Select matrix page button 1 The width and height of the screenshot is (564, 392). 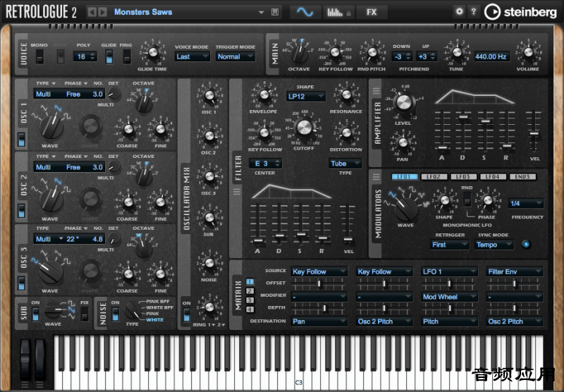[x=250, y=281]
